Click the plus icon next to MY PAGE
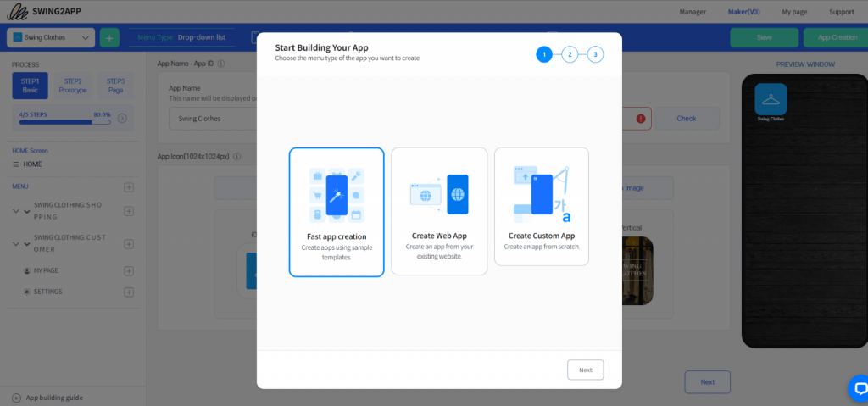Screen dimensions: 868x406 129,271
